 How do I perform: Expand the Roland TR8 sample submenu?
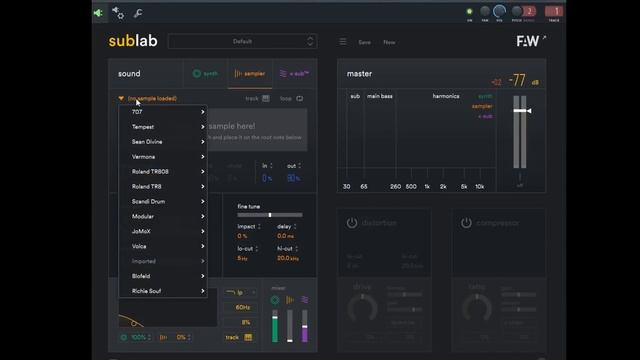pyautogui.click(x=163, y=187)
